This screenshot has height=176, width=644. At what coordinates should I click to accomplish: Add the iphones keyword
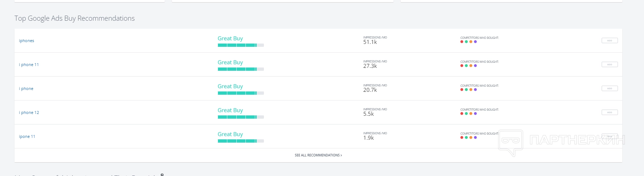[x=609, y=41]
